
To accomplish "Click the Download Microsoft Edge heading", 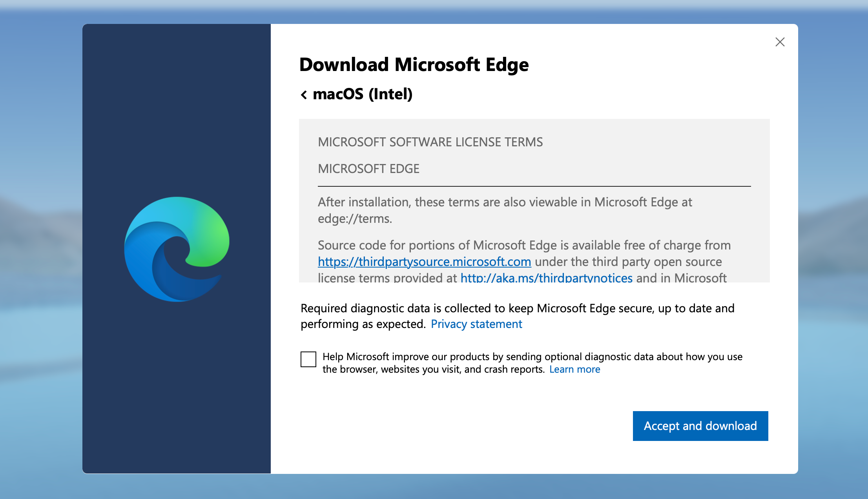I will coord(414,65).
